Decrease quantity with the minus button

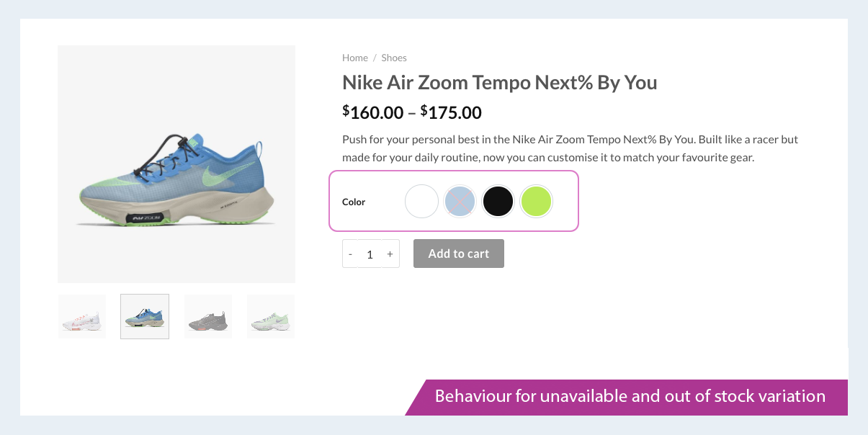(350, 254)
